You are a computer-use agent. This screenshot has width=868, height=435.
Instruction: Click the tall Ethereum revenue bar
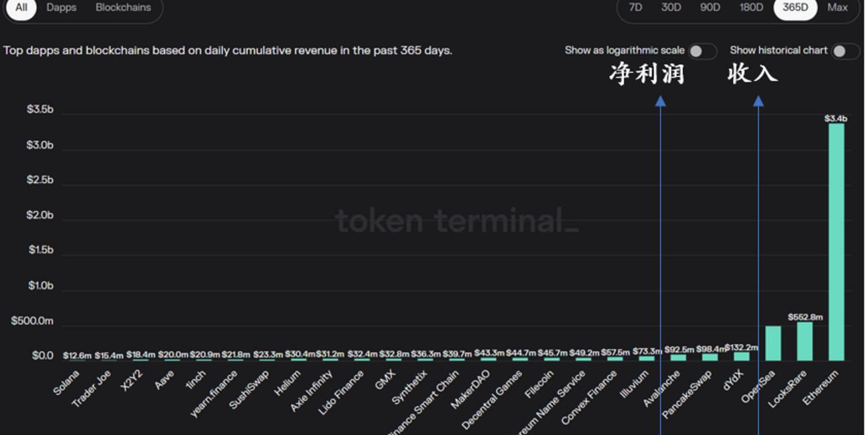(x=836, y=242)
